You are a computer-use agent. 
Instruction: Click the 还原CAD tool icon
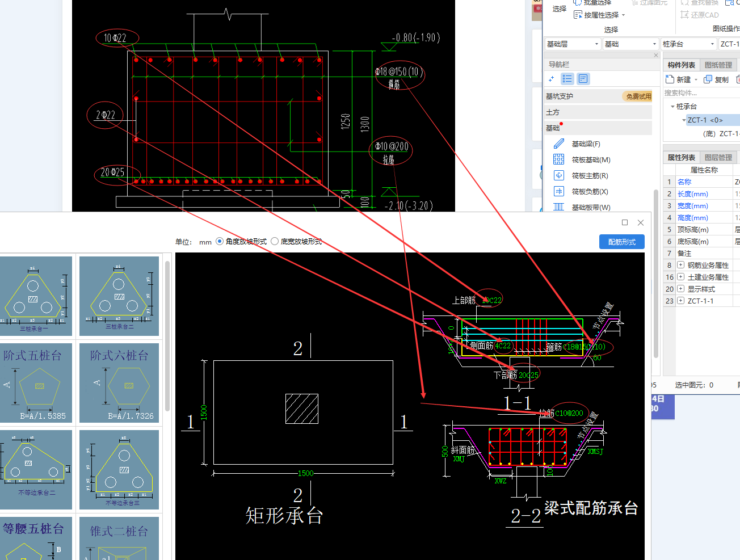tap(685, 15)
